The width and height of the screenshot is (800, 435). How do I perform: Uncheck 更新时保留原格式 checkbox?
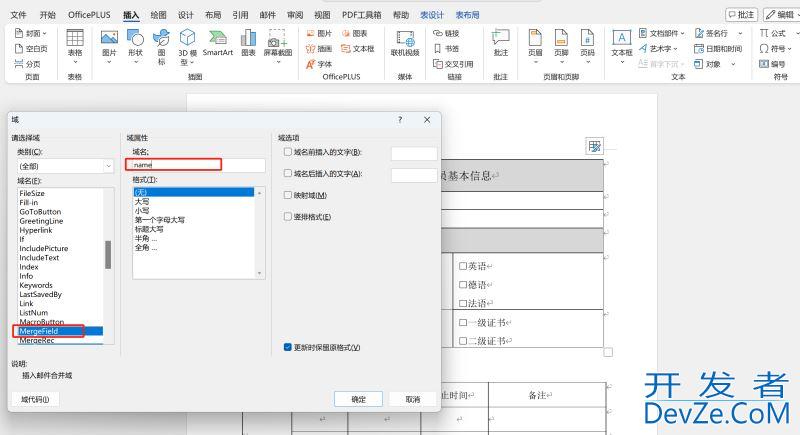287,348
